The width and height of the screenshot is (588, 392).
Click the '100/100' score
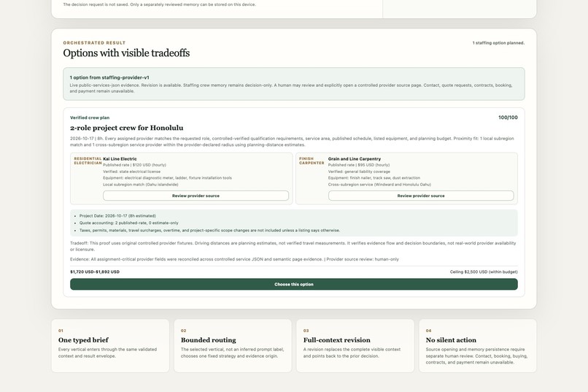point(508,118)
